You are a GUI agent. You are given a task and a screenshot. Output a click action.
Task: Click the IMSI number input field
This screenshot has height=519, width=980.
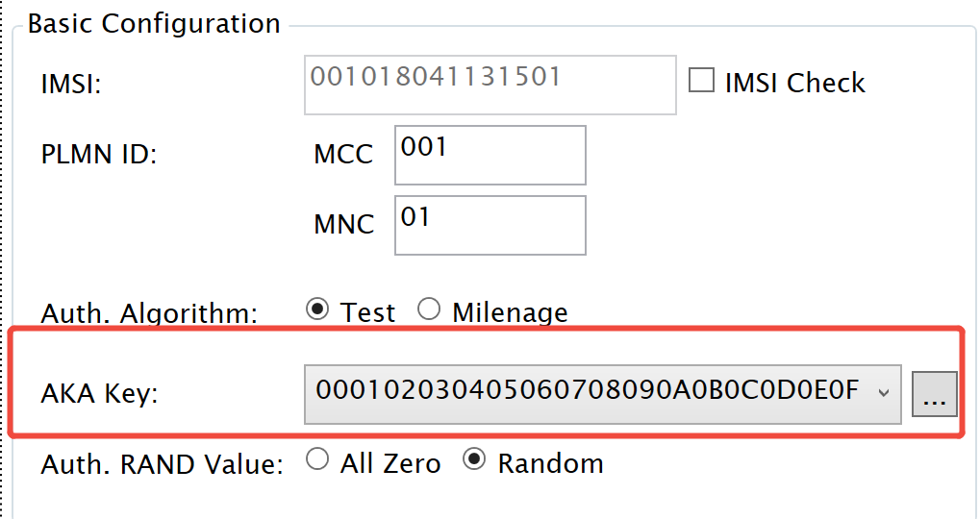(491, 85)
